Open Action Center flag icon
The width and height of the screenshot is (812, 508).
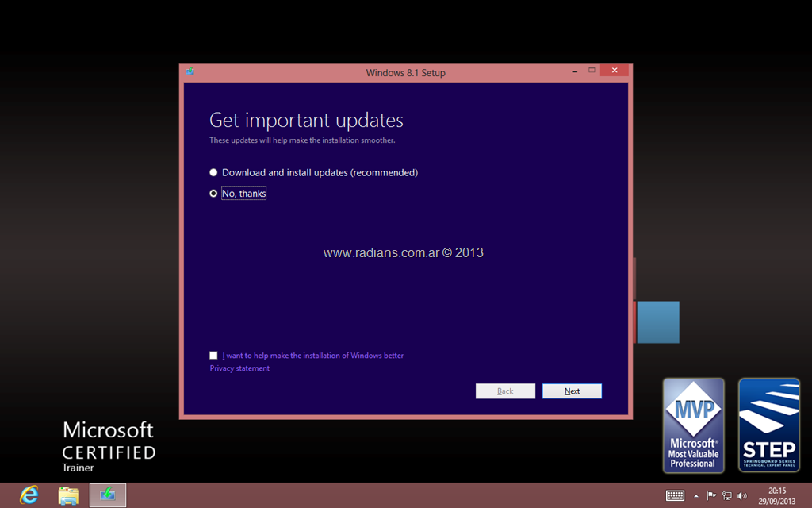(x=711, y=496)
